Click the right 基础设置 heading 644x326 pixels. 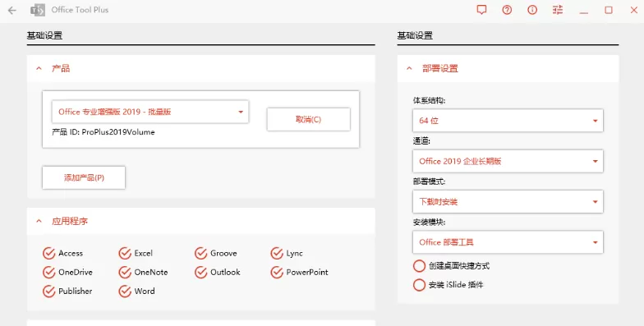point(415,35)
